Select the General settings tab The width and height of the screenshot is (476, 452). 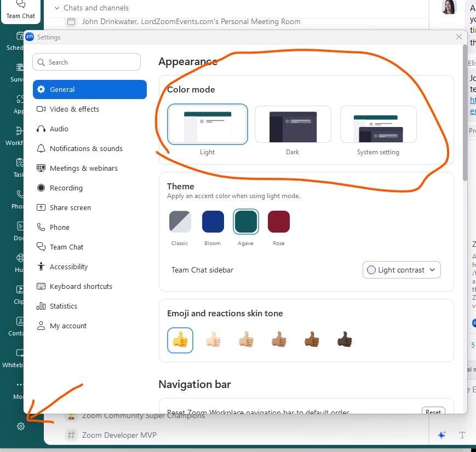(x=89, y=90)
